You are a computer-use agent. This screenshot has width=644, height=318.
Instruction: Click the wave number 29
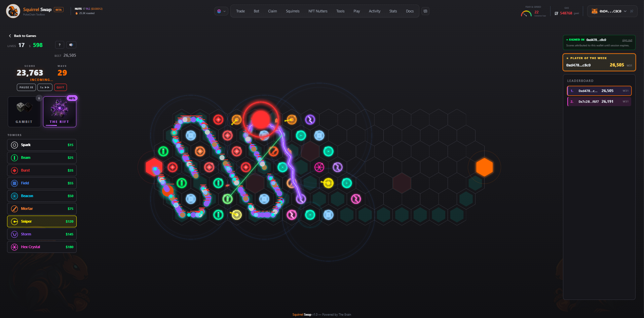click(62, 73)
